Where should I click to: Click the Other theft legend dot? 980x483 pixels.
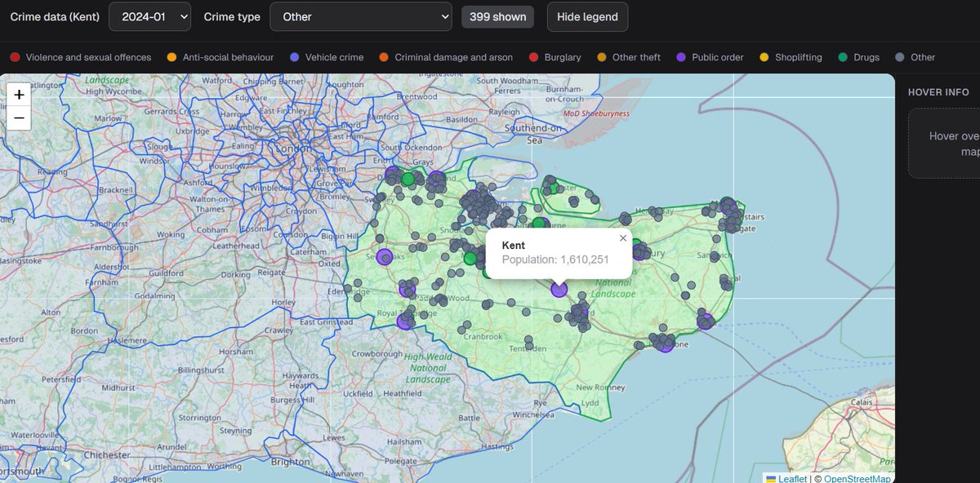[601, 57]
